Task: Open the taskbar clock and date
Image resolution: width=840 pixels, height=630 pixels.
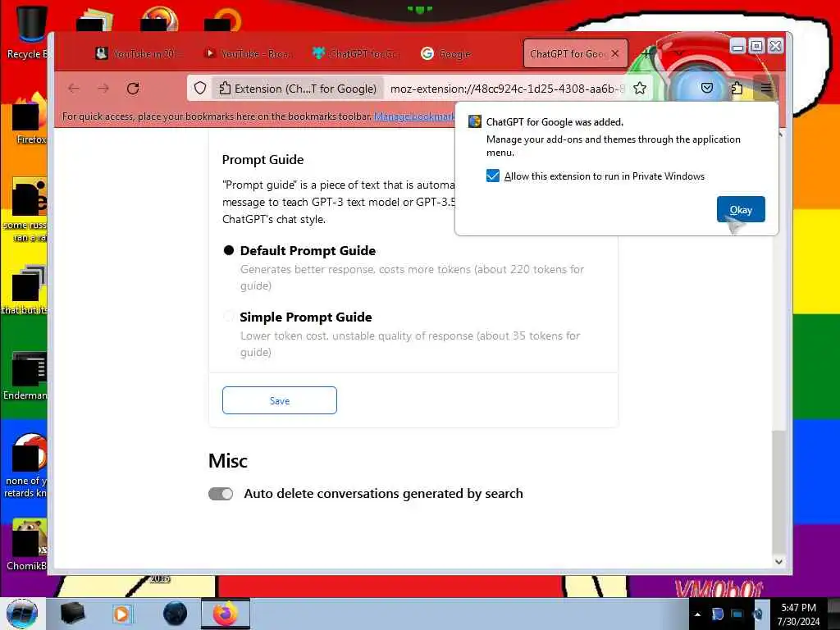Action: 798,614
